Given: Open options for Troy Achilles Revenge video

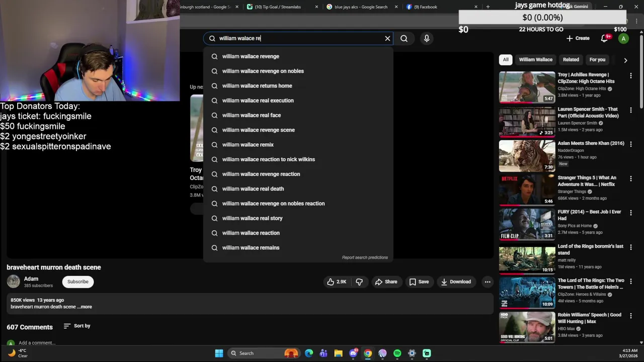Looking at the screenshot, I should 630,75.
